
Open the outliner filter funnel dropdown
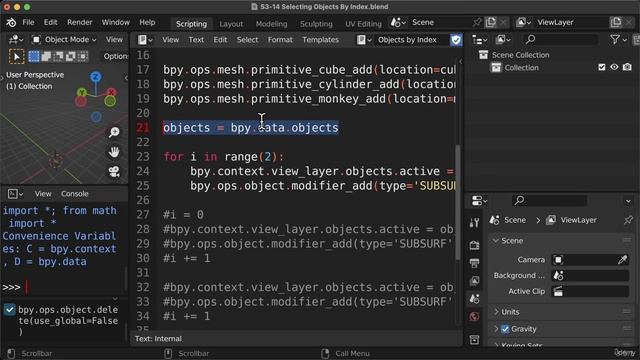point(618,40)
